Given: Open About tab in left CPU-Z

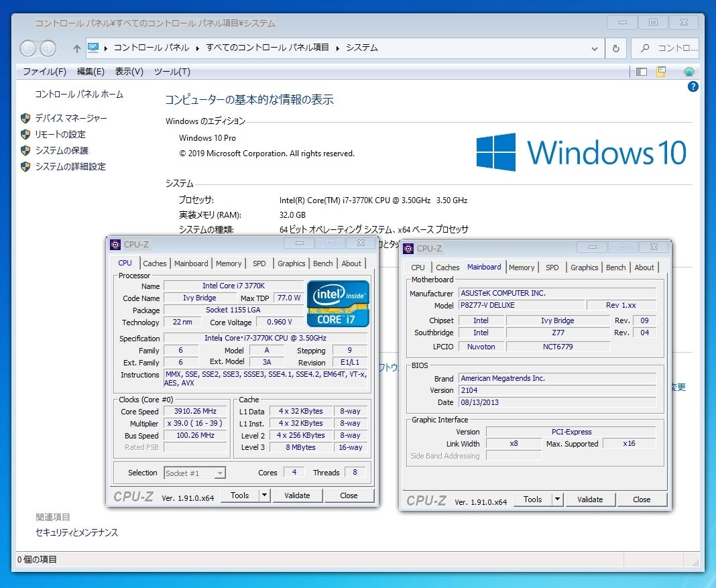Looking at the screenshot, I should pyautogui.click(x=351, y=263).
